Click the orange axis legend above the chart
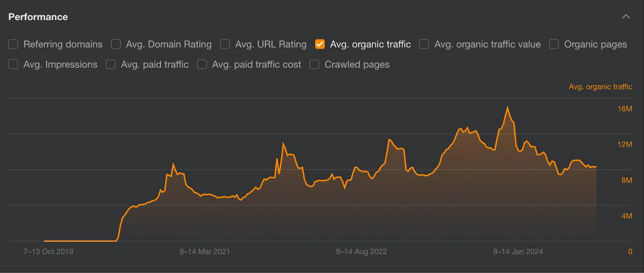Image resolution: width=644 pixels, height=273 pixels. 600,87
